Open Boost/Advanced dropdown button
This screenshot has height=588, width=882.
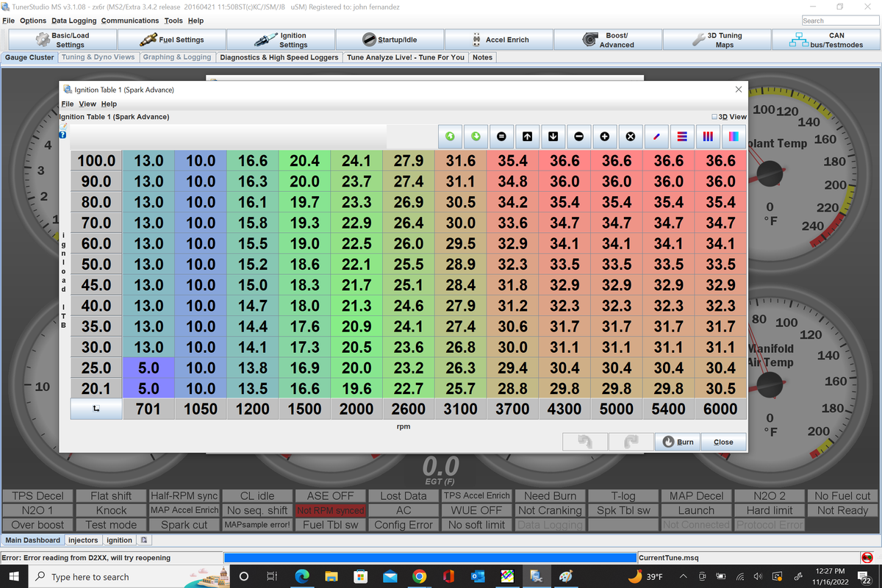pyautogui.click(x=609, y=40)
